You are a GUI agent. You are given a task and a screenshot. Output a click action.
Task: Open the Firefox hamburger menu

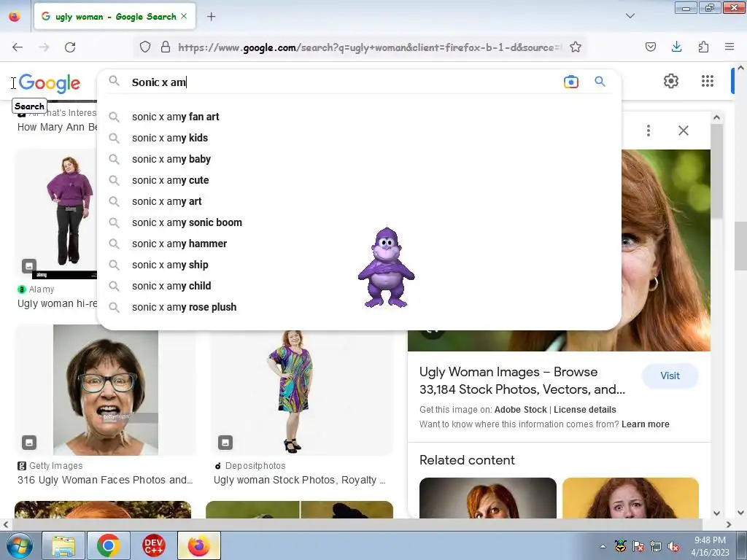[x=729, y=47]
